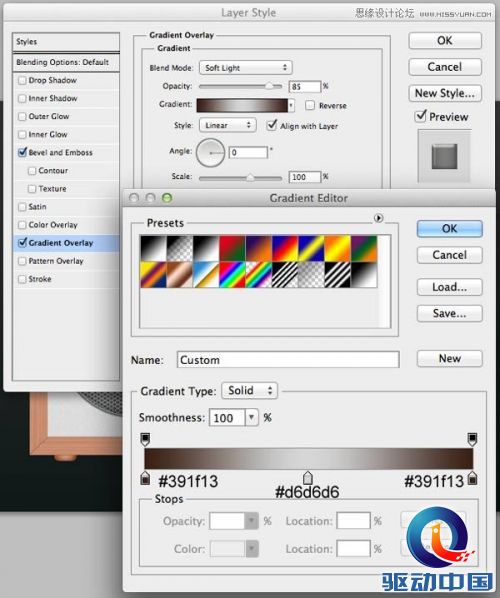Viewport: 500px width, 598px height.
Task: Uncheck Bevel and Emboss
Action: (22, 152)
